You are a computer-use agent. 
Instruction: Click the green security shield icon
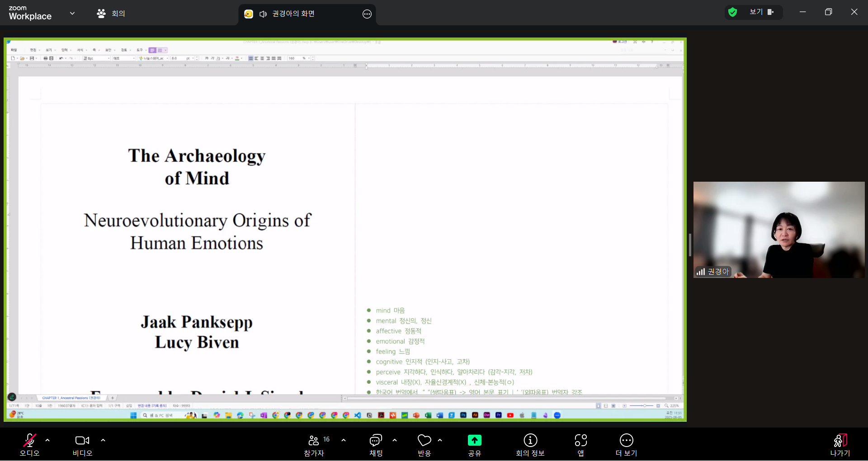733,12
